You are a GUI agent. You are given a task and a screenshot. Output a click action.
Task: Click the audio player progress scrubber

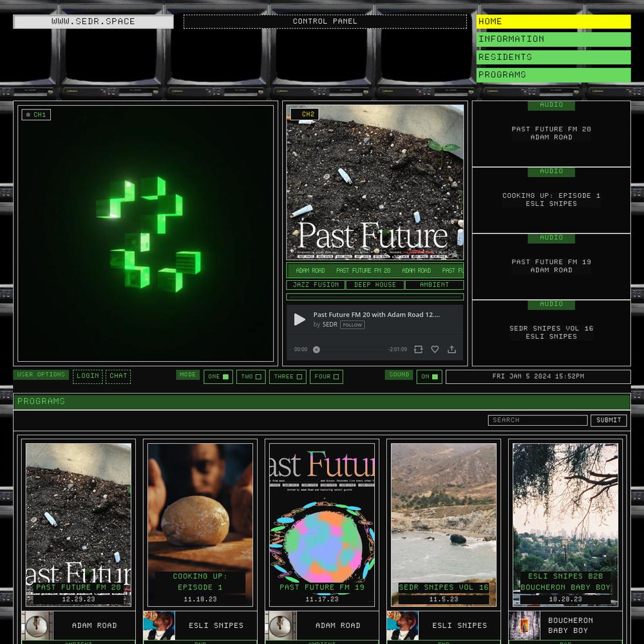click(x=316, y=350)
